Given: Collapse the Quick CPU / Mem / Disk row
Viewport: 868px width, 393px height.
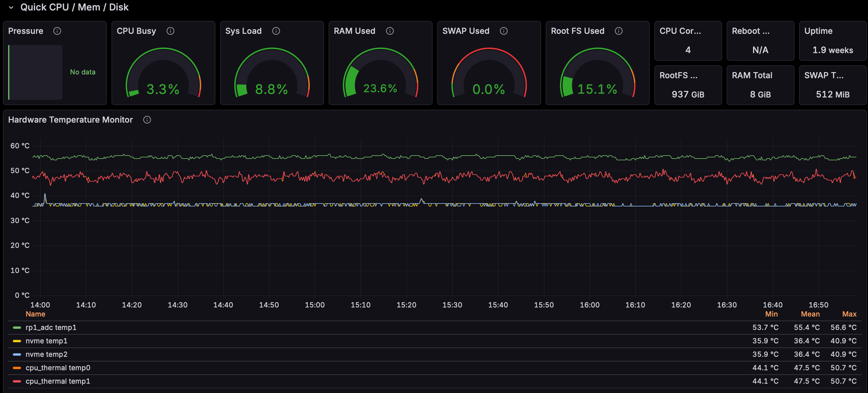Looking at the screenshot, I should (x=11, y=7).
